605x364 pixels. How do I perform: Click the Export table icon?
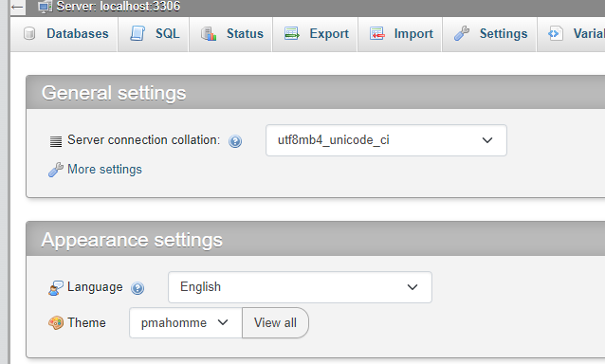(292, 33)
